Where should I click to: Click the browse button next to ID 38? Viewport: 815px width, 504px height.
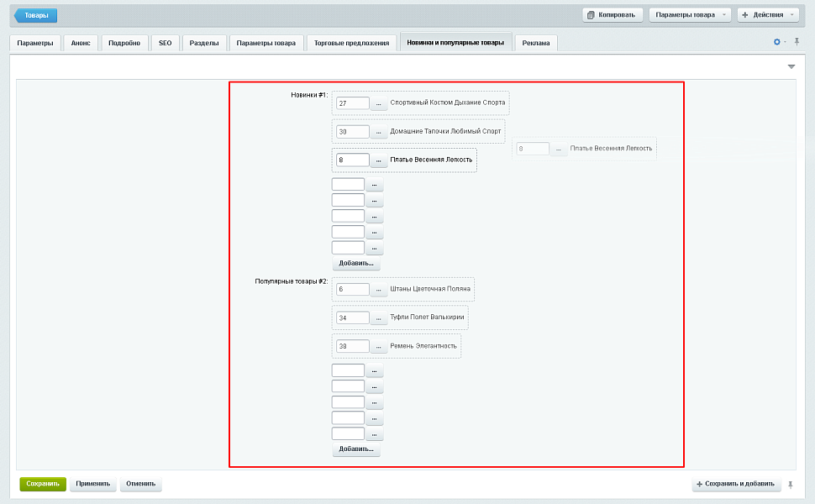(x=378, y=346)
